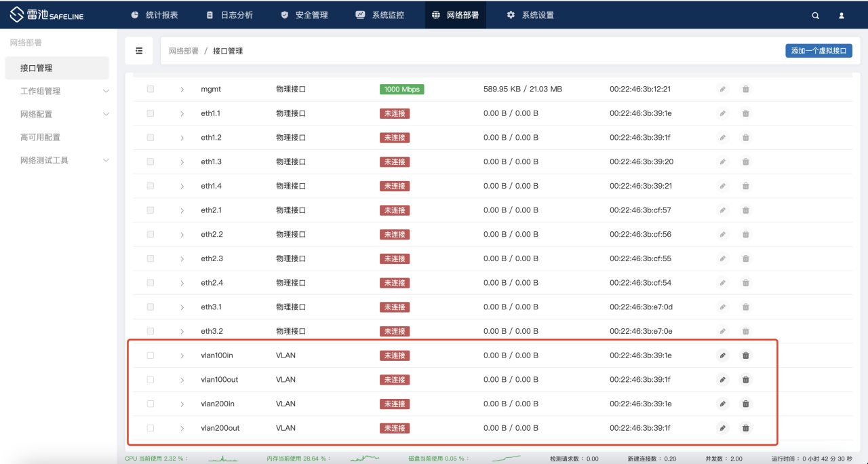
Task: Click the edit pencil for vlan200in
Action: pos(723,404)
